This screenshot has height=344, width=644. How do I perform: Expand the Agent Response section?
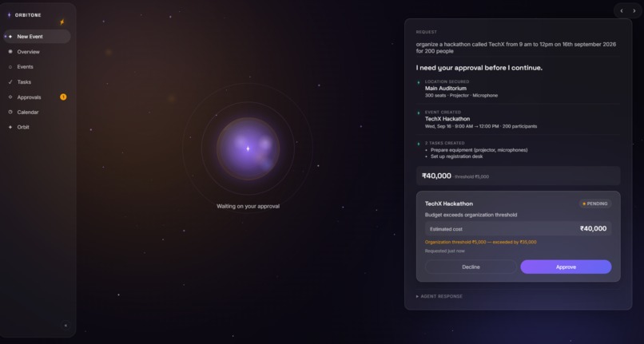pos(439,296)
